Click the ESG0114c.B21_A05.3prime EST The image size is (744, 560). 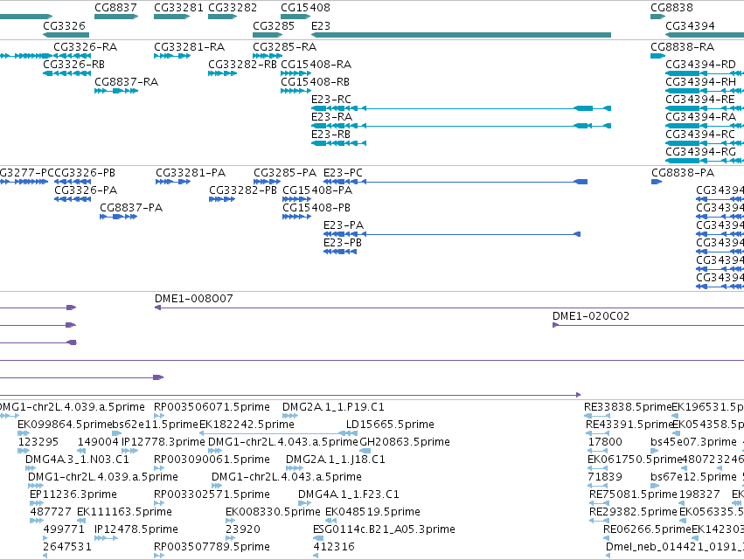[x=318, y=538]
